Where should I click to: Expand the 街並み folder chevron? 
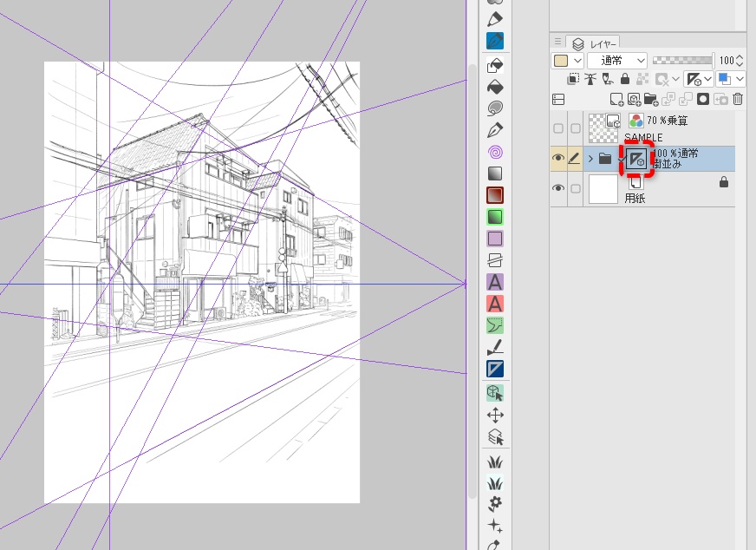pos(590,158)
